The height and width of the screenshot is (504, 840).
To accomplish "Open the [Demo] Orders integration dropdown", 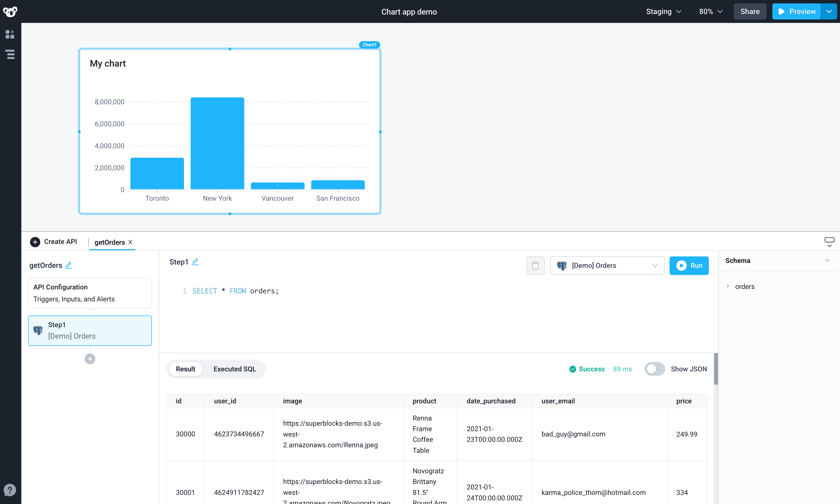I will pyautogui.click(x=607, y=265).
